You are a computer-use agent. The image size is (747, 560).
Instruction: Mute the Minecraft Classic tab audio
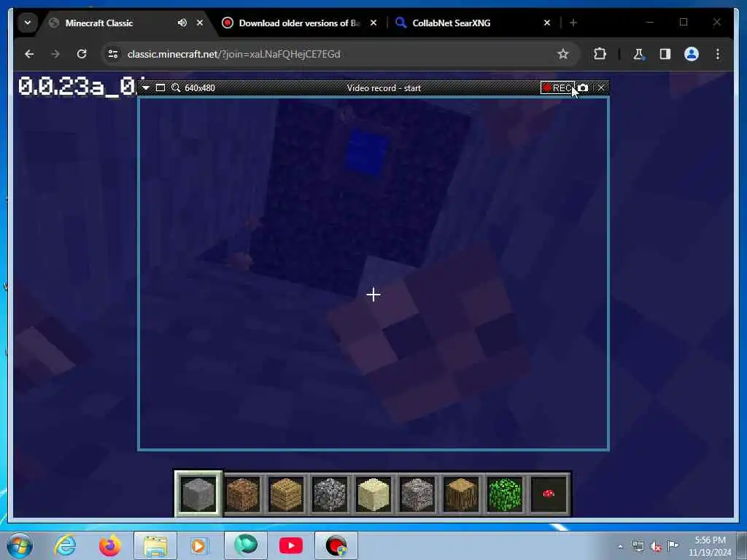click(x=182, y=23)
